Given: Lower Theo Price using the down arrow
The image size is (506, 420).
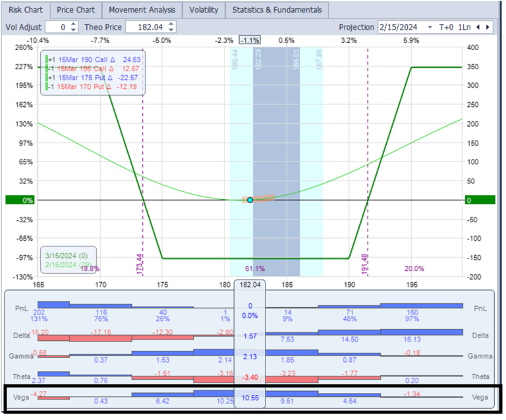Looking at the screenshot, I should coord(171,30).
